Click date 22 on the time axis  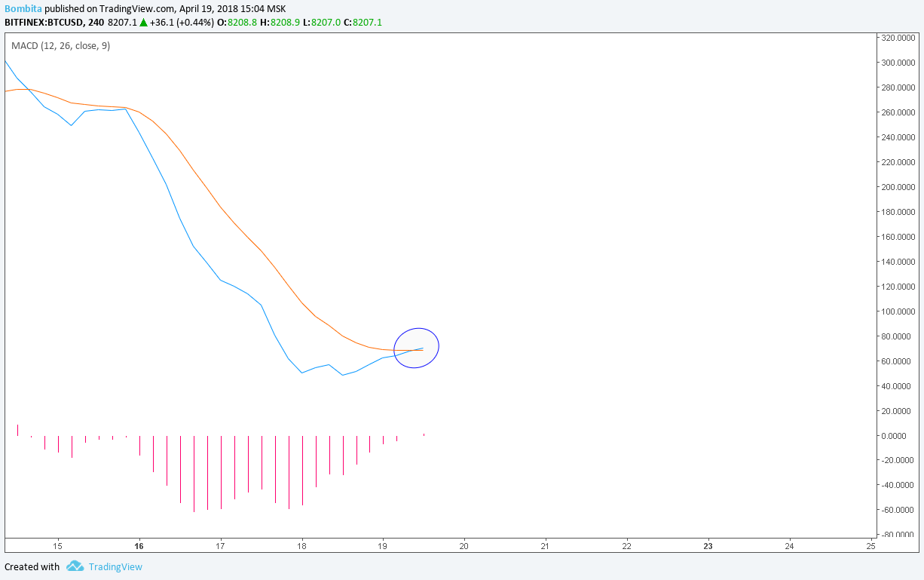pos(626,545)
